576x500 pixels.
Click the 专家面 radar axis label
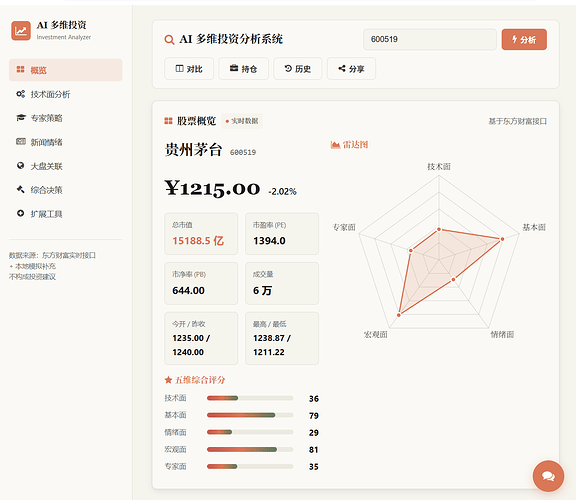[344, 227]
